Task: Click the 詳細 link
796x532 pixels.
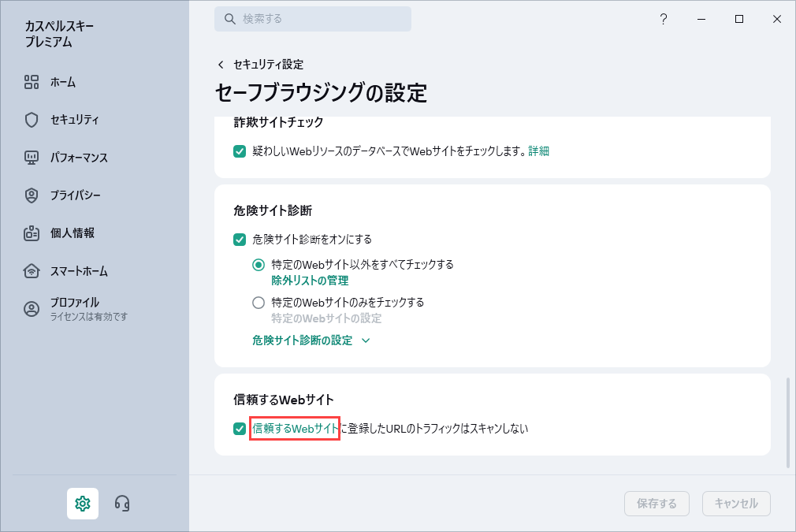Action: (538, 151)
